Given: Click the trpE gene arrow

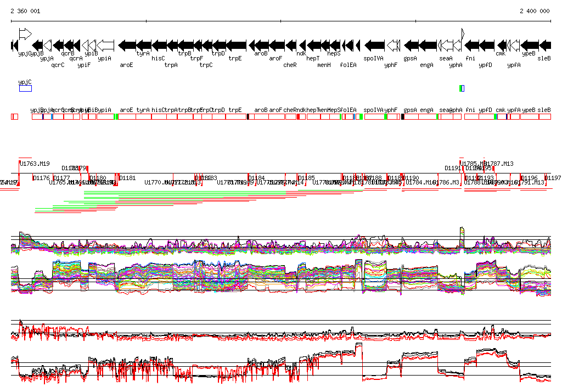Looking at the screenshot, I should click(x=236, y=45).
